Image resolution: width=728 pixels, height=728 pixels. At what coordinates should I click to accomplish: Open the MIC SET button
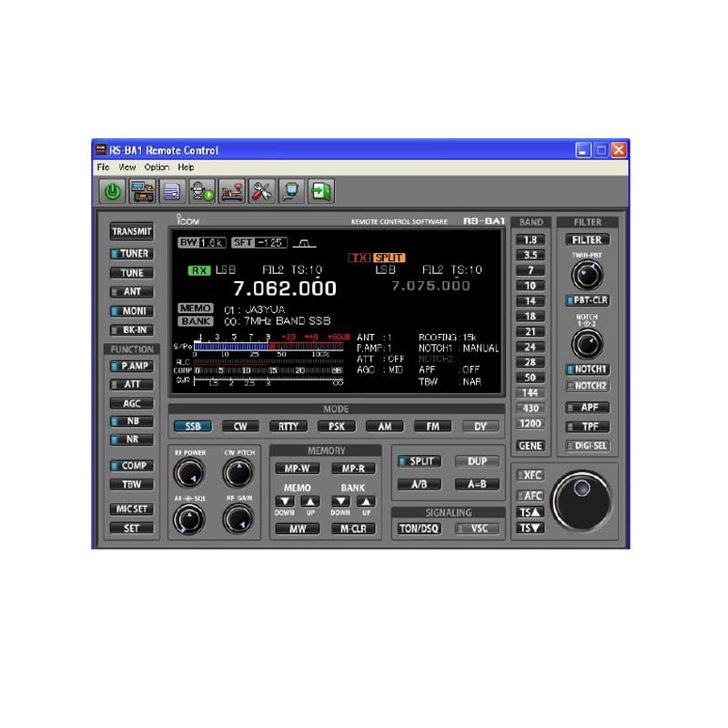132,509
